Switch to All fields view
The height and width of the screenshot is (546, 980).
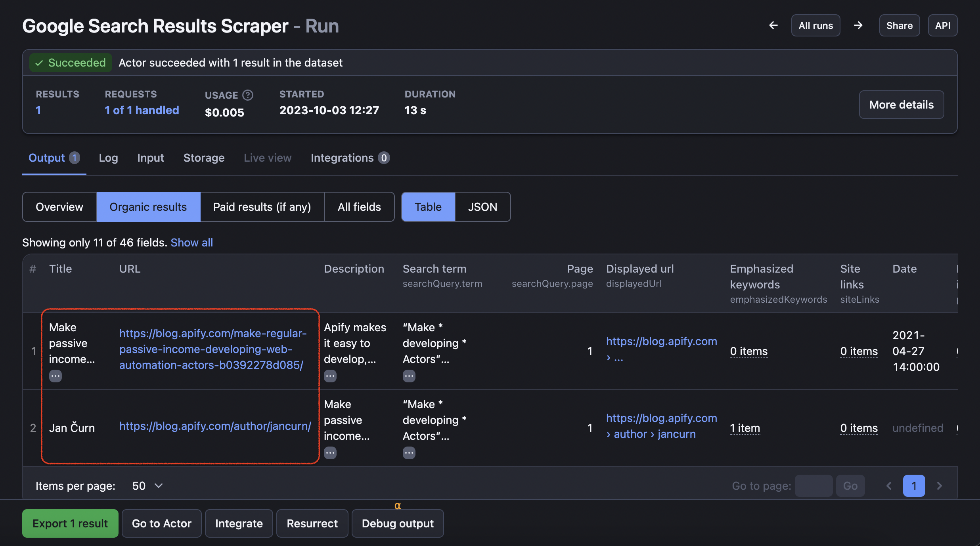(359, 206)
